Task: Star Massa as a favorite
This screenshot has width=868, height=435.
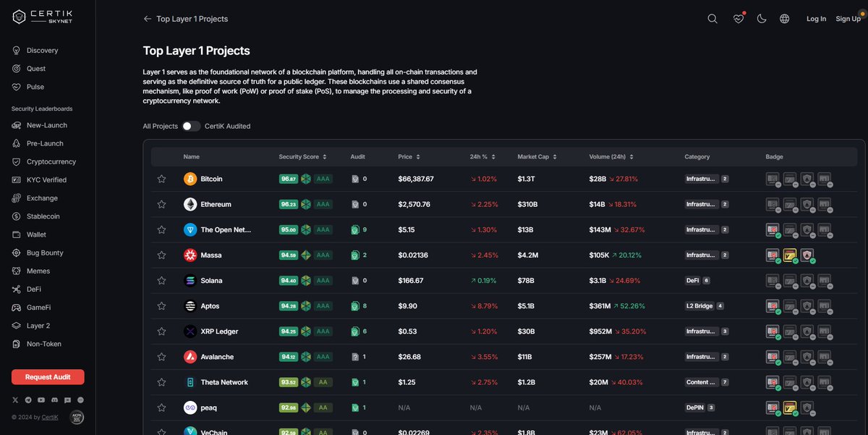Action: 161,255
